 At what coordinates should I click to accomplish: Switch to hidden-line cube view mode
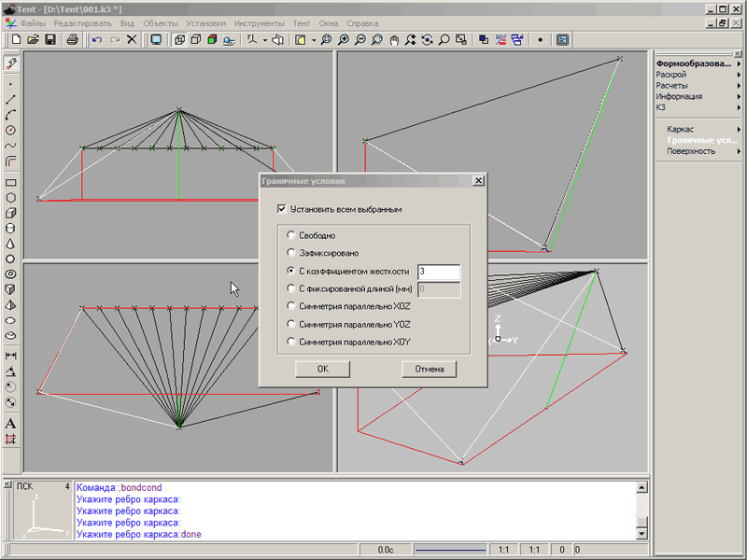196,39
